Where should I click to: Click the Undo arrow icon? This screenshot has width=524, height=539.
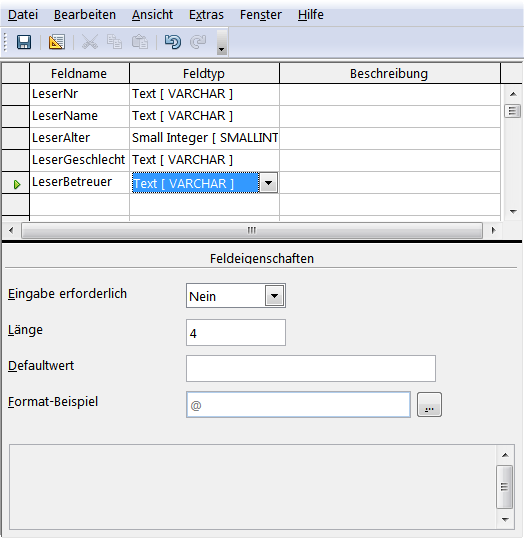[173, 42]
